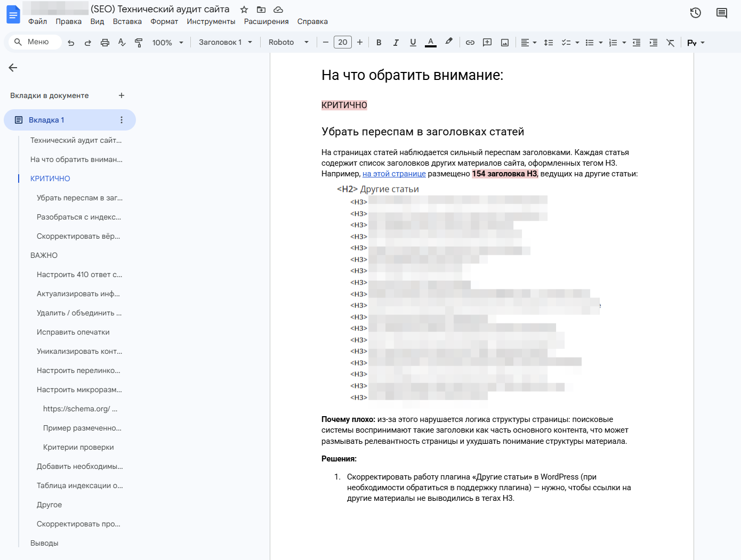Toggle bold formatting
741x560 pixels.
click(x=378, y=43)
